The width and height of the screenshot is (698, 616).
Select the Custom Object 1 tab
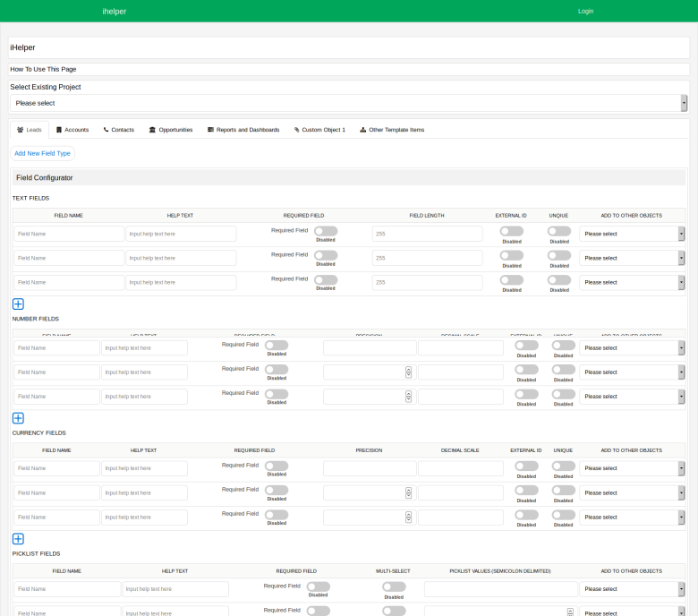pyautogui.click(x=319, y=130)
